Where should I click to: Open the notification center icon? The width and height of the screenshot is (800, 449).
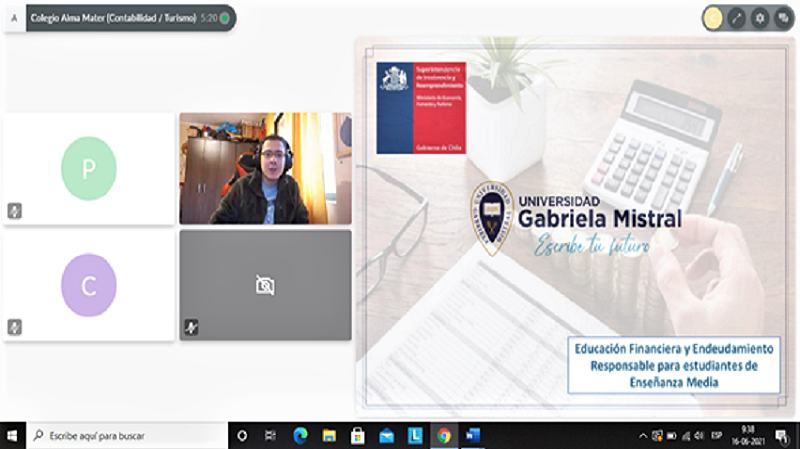click(x=782, y=436)
